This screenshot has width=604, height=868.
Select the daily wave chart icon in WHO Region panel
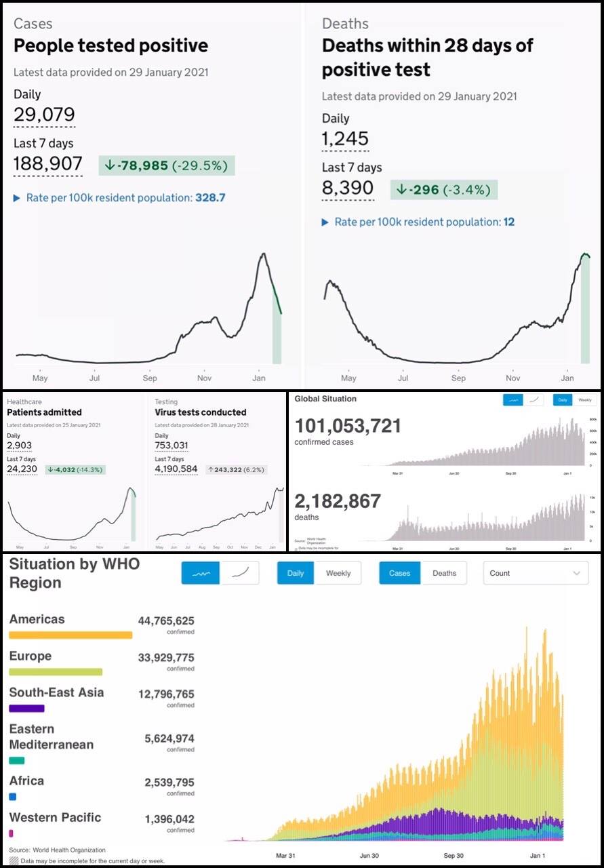point(201,573)
